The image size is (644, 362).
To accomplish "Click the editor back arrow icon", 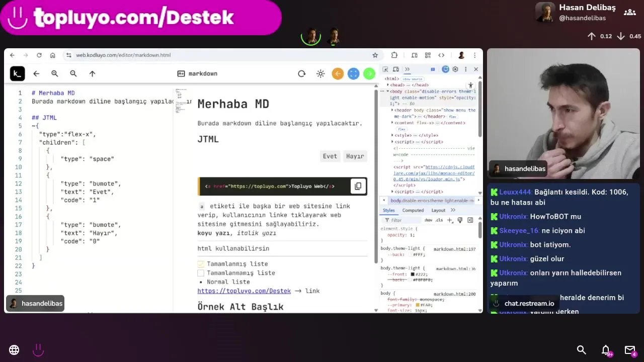I will pos(36,73).
